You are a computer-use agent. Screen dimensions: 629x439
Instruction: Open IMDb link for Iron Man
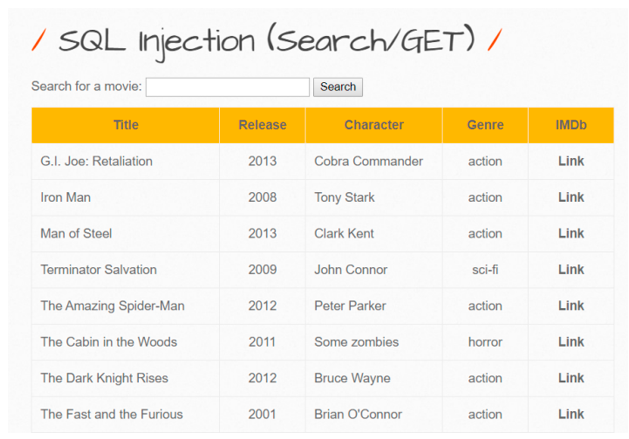click(571, 197)
